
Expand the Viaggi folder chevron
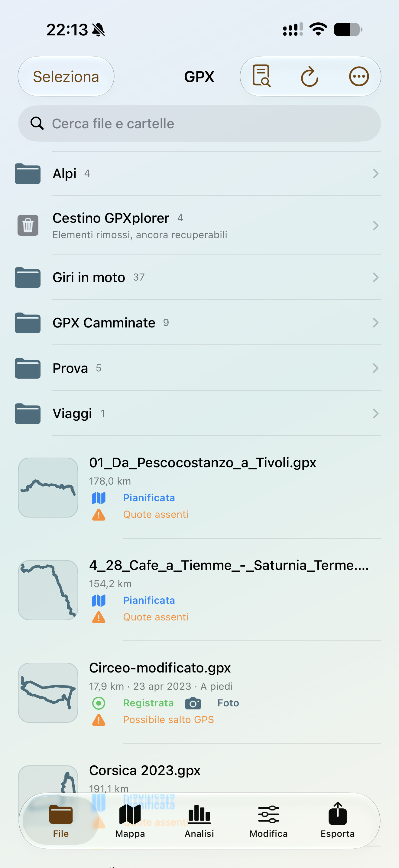pos(375,413)
